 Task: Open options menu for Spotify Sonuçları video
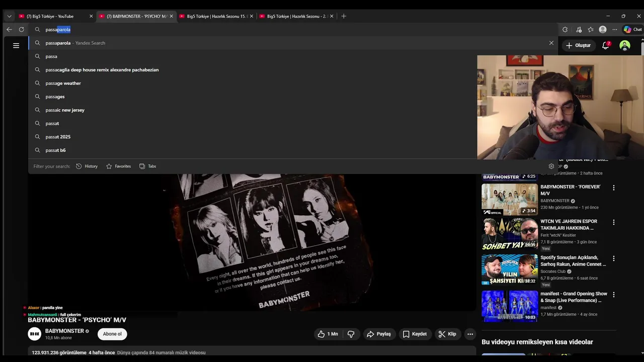coord(613,258)
